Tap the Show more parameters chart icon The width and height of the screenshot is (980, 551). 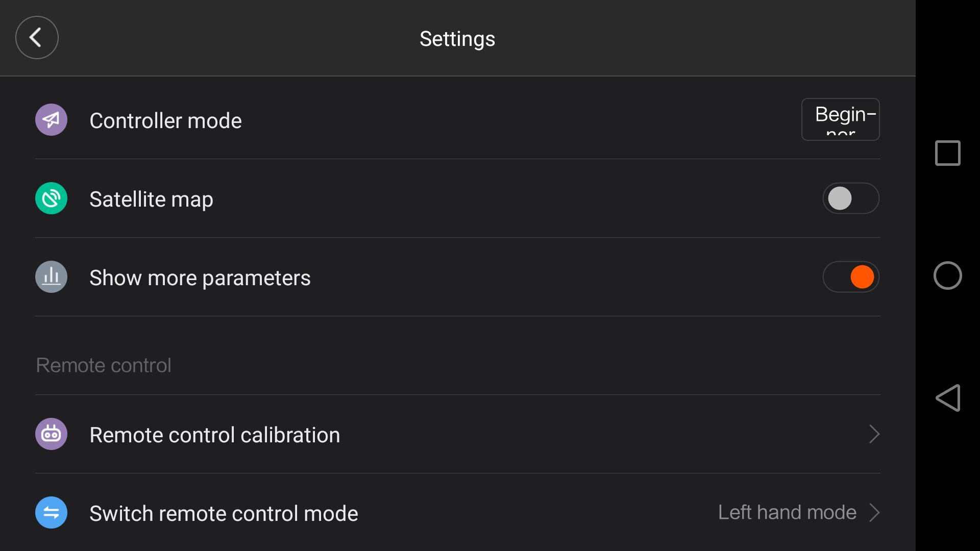tap(51, 277)
